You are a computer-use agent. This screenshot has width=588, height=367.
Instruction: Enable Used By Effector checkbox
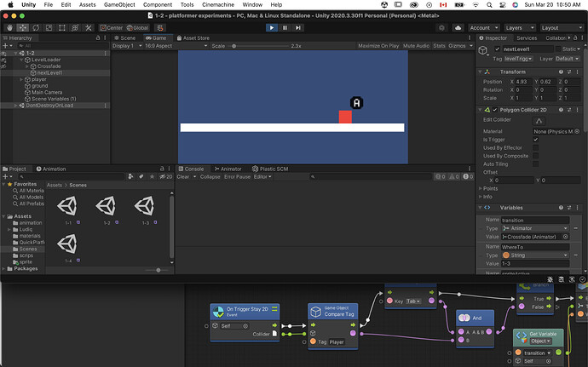click(535, 147)
